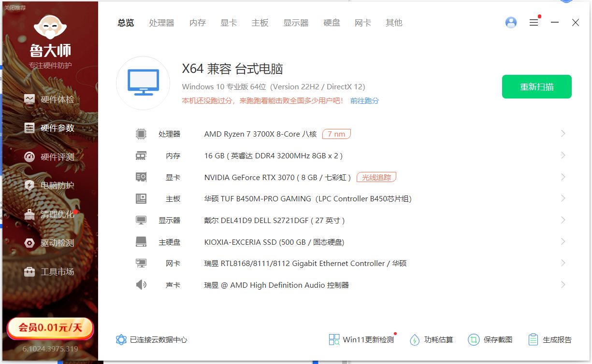The width and height of the screenshot is (592, 364).
Task: Expand the 显卡 graphics card row
Action: [x=563, y=177]
